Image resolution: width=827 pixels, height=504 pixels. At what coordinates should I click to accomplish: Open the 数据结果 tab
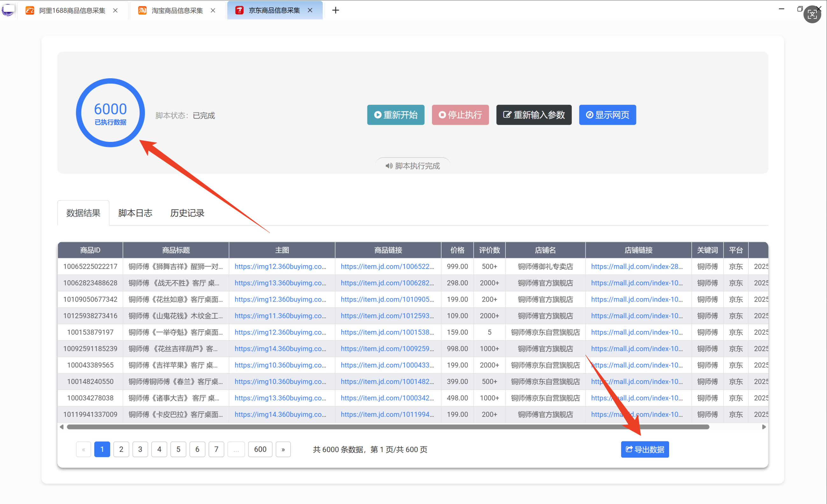tap(83, 213)
